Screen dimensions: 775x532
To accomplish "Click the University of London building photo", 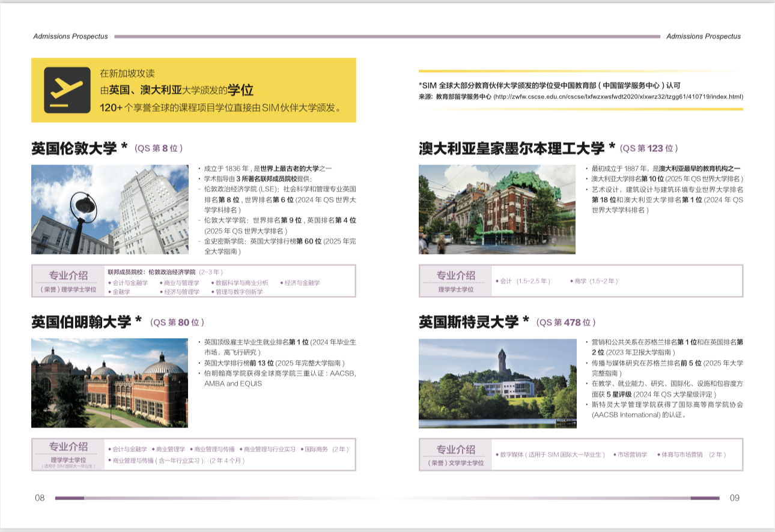I will pyautogui.click(x=110, y=210).
